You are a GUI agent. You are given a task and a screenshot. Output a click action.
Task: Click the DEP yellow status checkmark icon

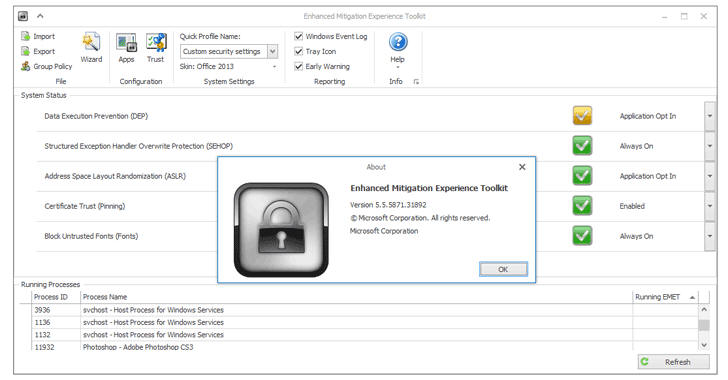tap(582, 116)
